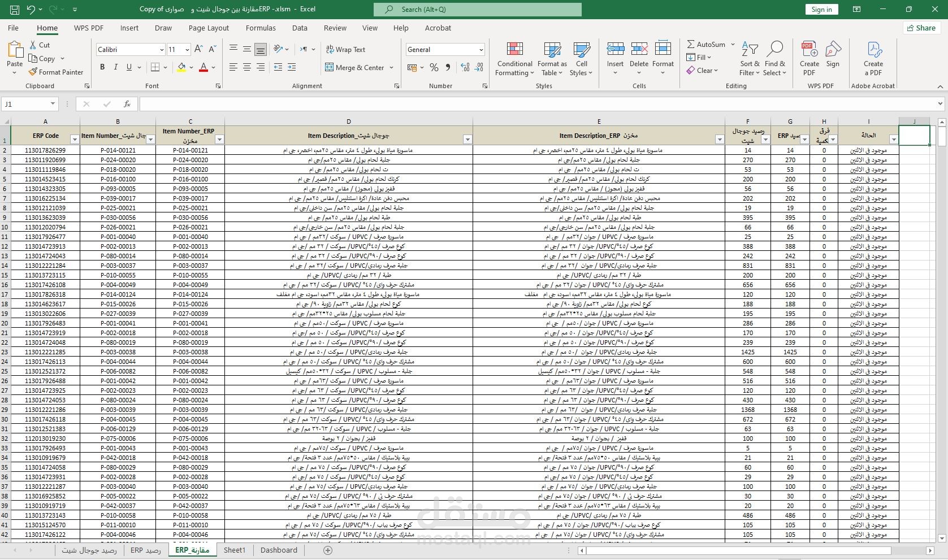Image resolution: width=948 pixels, height=560 pixels.
Task: Switch to the Formulas tab
Action: pos(261,28)
